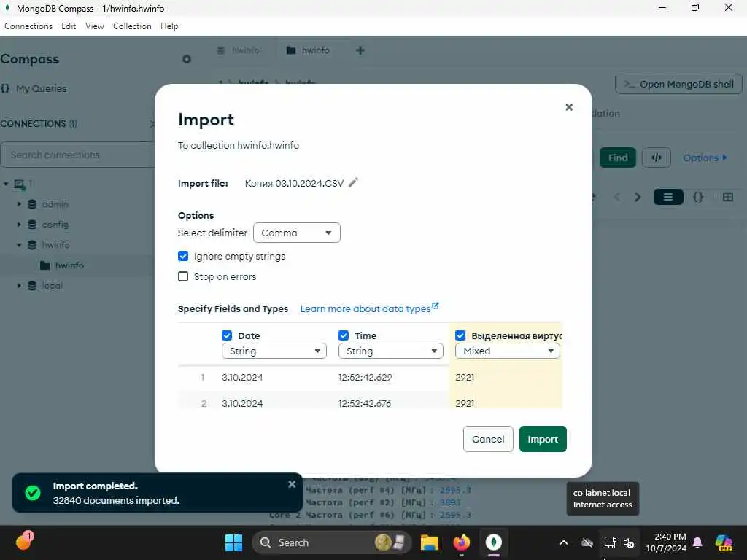This screenshot has width=747, height=560.
Task: Select the admin database icon
Action: coord(32,204)
